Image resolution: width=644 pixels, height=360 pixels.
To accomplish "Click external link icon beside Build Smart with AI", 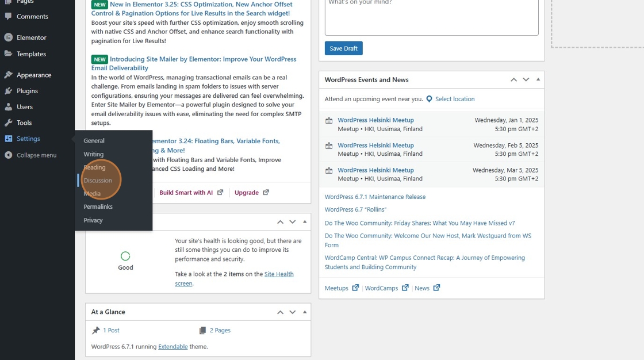I will coord(220,192).
